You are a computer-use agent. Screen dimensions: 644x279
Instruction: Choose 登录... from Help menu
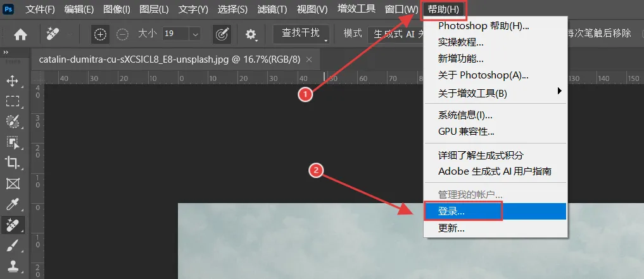495,211
